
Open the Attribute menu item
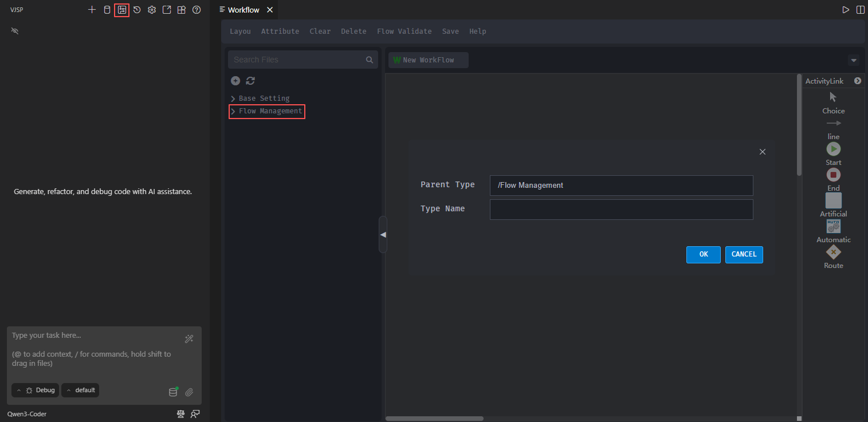[280, 31]
